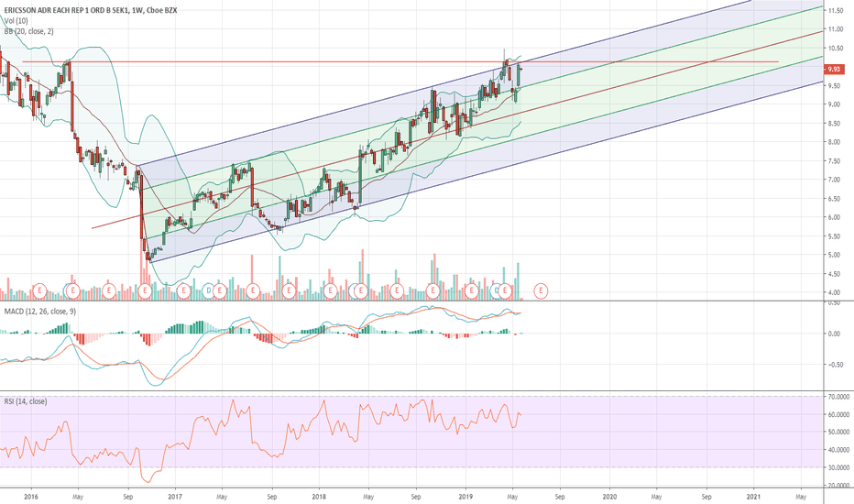Click the upcoming earnings E marker after the last candle
854x504 pixels.
[x=541, y=291]
